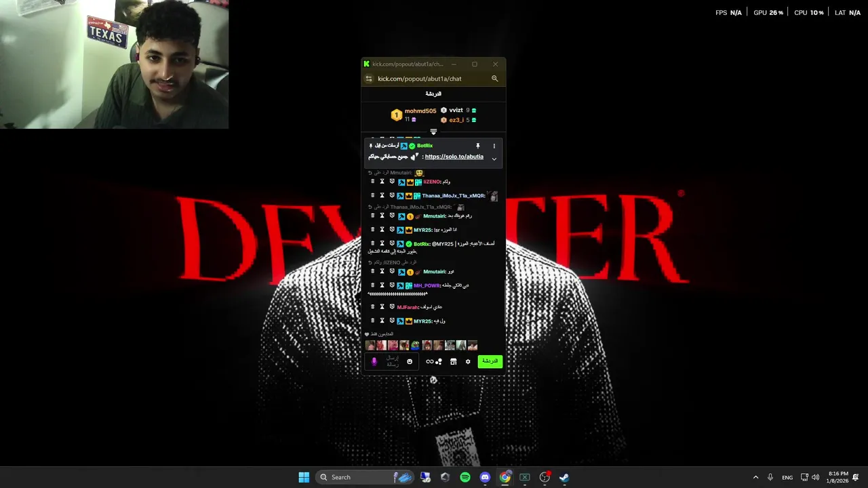Viewport: 868px width, 488px height.
Task: Open vvizt gifter profile
Action: click(x=456, y=110)
